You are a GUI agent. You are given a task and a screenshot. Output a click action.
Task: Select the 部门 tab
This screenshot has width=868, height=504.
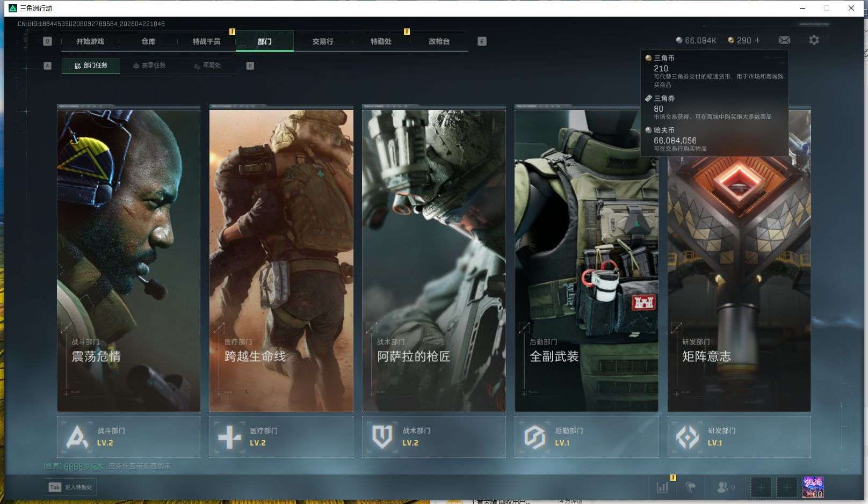(265, 41)
